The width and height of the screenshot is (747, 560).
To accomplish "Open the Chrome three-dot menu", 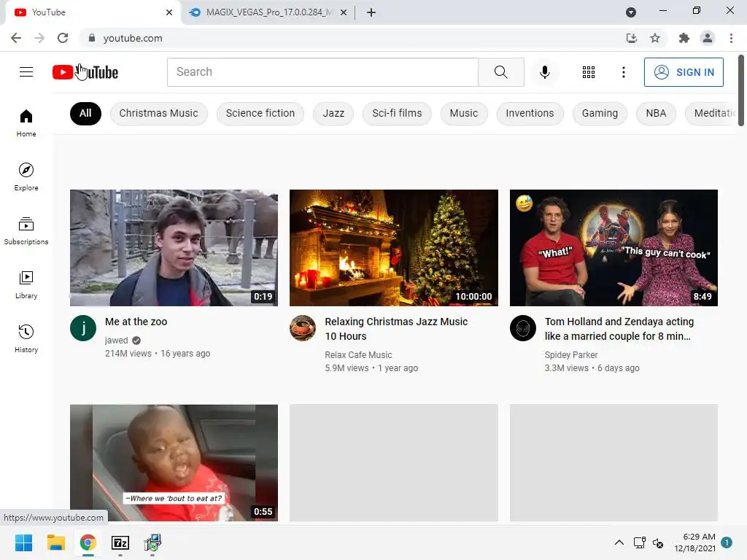I will (731, 38).
